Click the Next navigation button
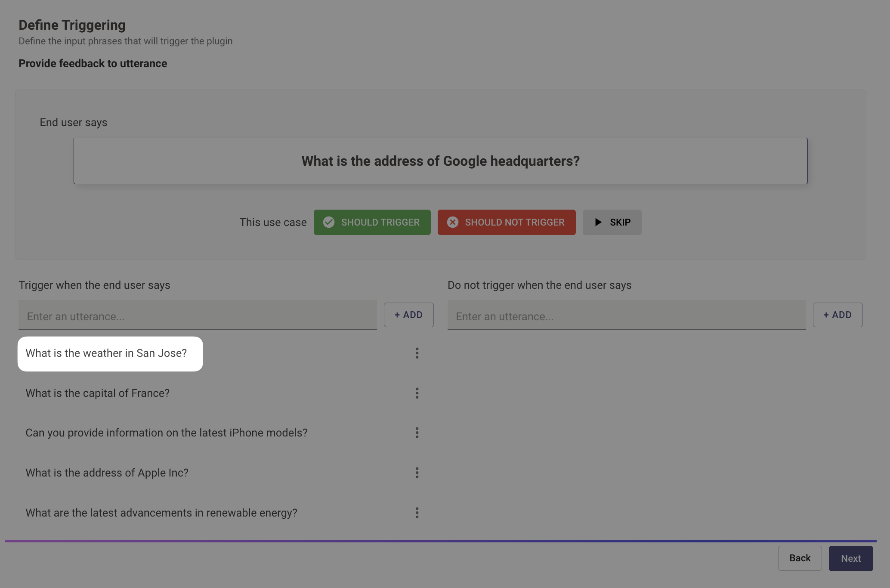The width and height of the screenshot is (890, 588). [x=851, y=558]
